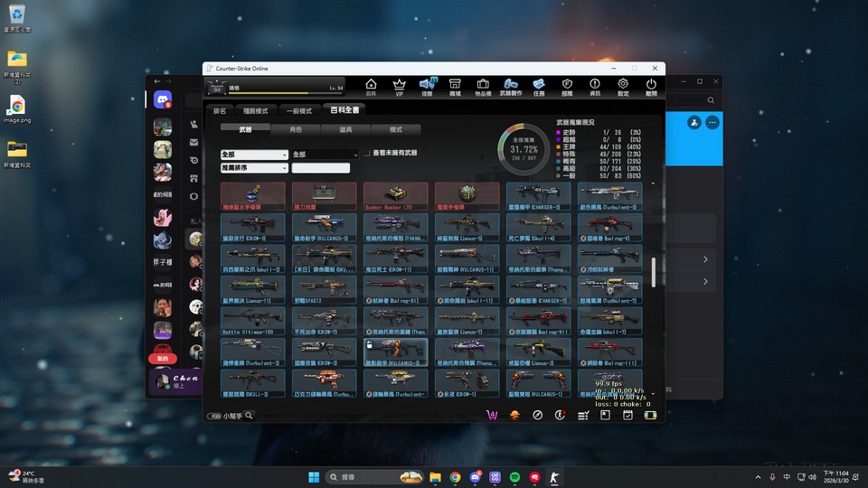Screen dimensions: 868x488
Task: Open the 物品欄 inventory briefcase icon
Action: tap(483, 87)
